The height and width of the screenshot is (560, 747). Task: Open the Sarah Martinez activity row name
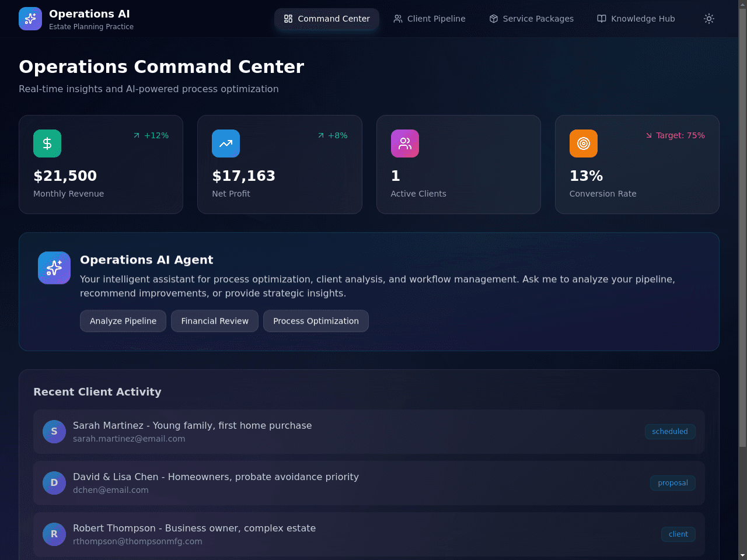tap(193, 425)
